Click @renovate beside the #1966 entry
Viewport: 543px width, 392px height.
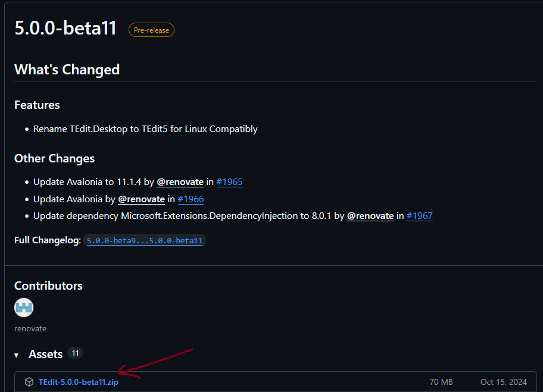click(x=141, y=199)
